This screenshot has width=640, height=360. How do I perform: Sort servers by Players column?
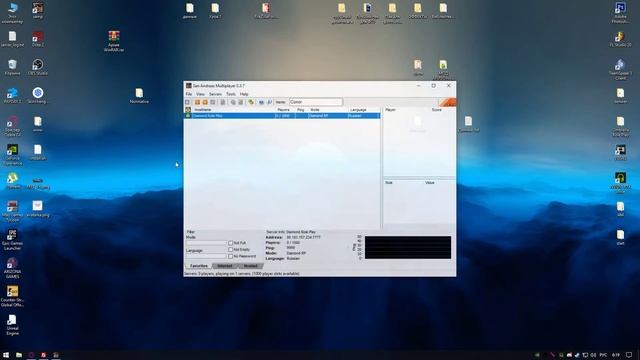tap(285, 110)
